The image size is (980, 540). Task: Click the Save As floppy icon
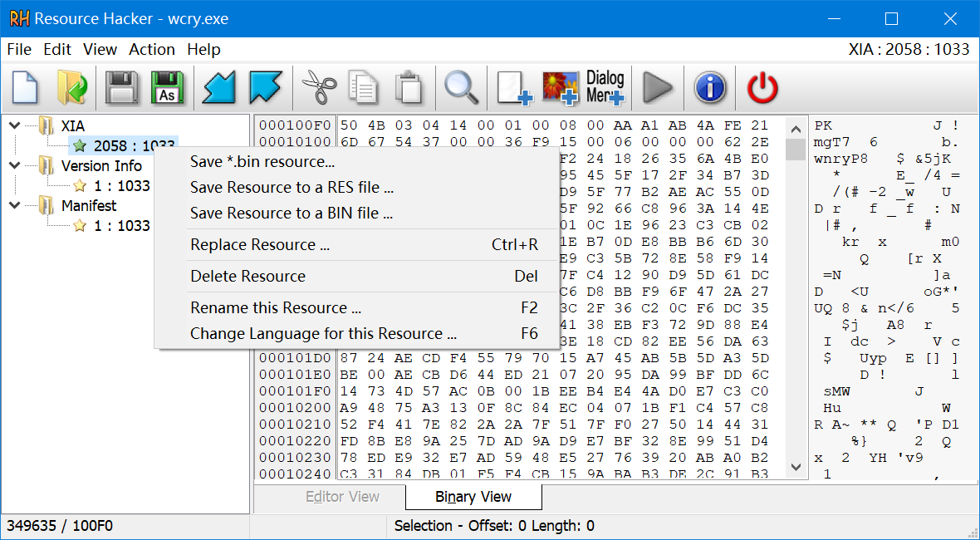(x=168, y=86)
